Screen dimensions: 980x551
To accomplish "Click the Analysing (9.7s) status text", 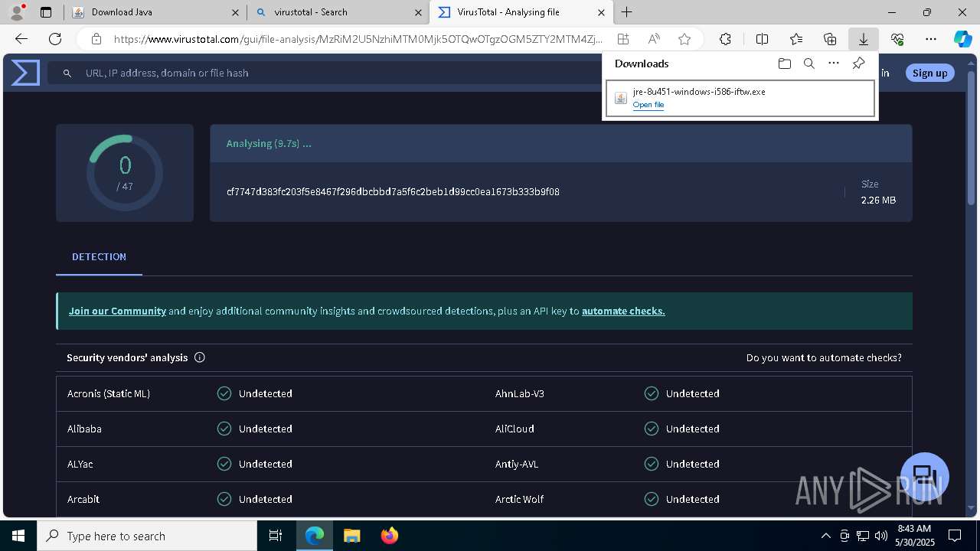I will coord(269,144).
